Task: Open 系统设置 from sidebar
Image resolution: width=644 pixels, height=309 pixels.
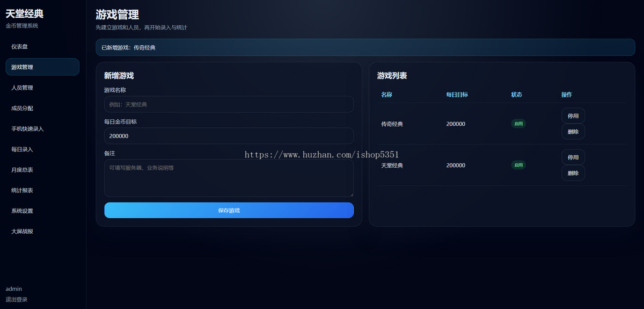Action: pyautogui.click(x=42, y=211)
